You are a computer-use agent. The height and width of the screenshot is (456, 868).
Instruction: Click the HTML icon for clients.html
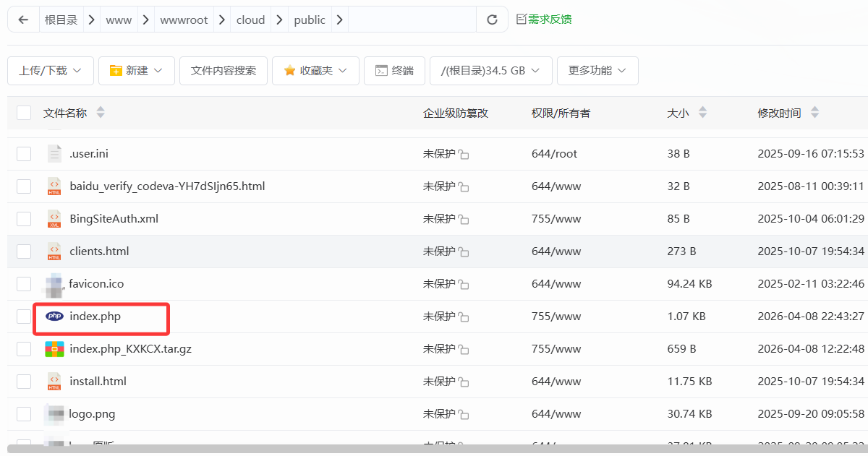pyautogui.click(x=54, y=251)
